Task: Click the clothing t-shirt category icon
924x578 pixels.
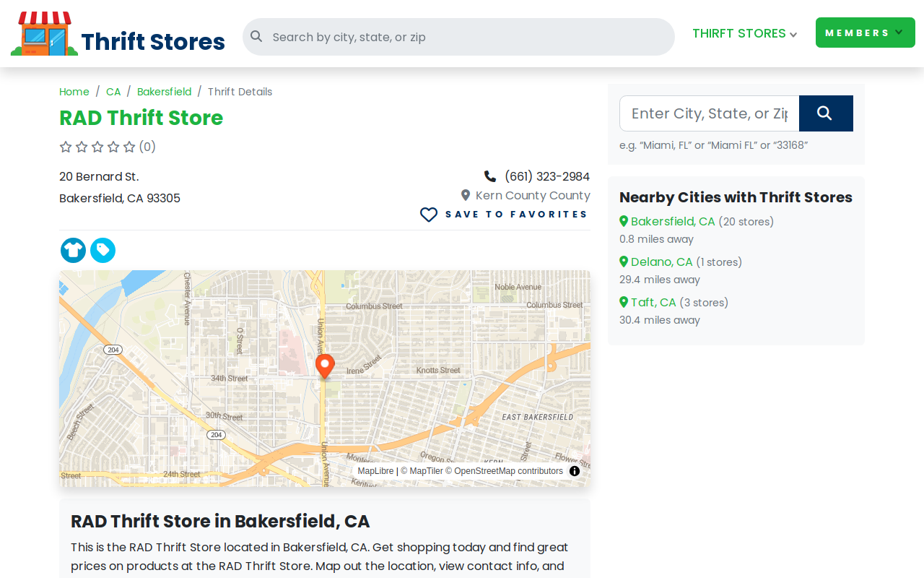Action: (x=73, y=250)
